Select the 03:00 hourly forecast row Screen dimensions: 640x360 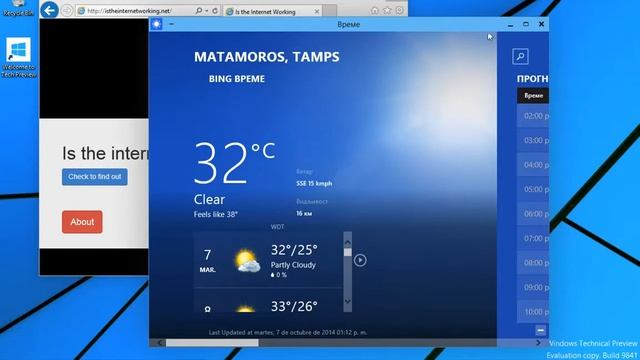click(533, 140)
